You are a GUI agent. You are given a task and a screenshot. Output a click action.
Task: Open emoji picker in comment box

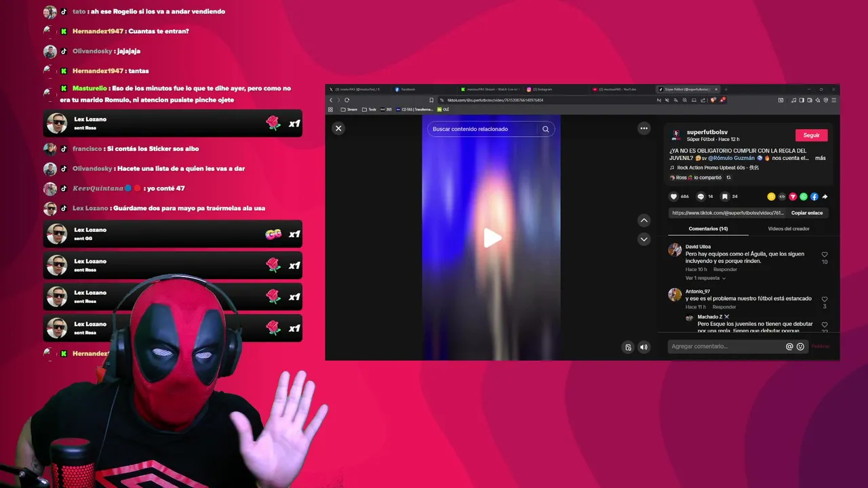pos(800,346)
